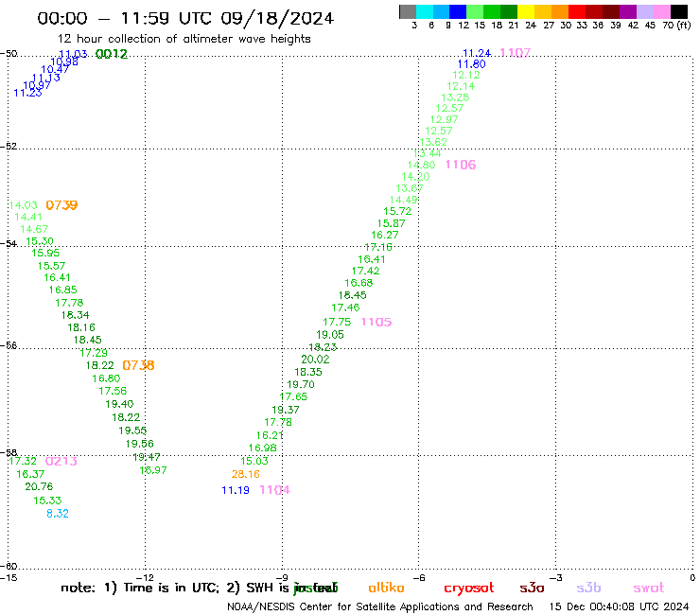Click the pink time label '1105'
The width and height of the screenshot is (700, 615).
376,322
